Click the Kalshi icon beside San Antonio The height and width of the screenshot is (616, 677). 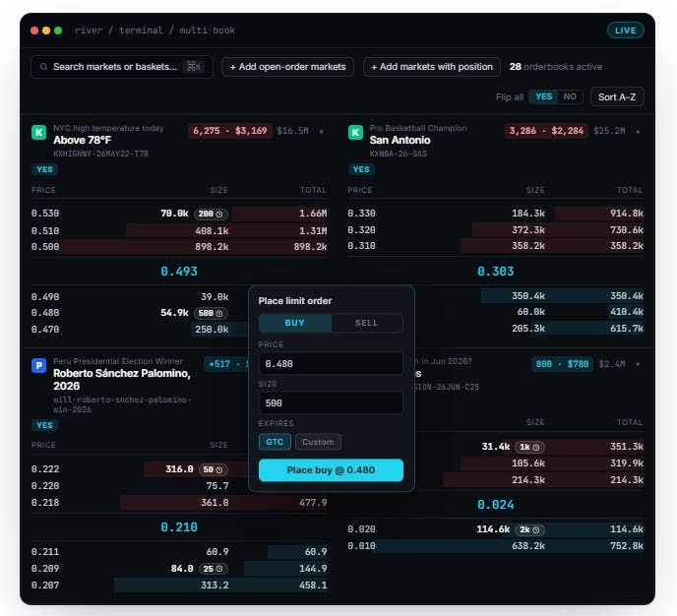coord(355,132)
